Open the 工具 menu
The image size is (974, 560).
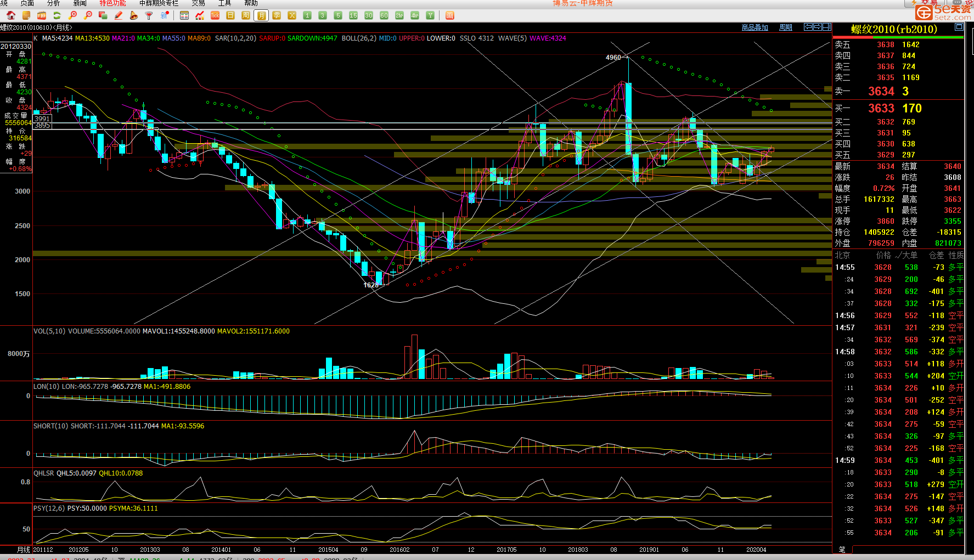[224, 3]
